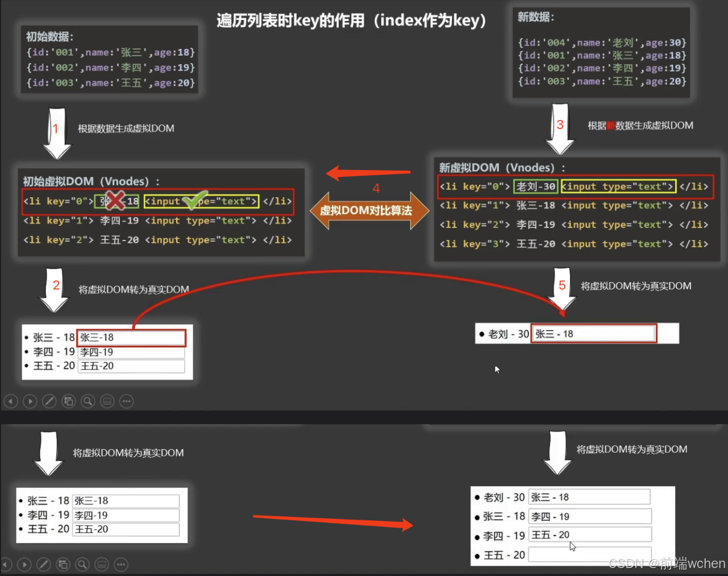Image resolution: width=728 pixels, height=576 pixels.
Task: Select the pen annotation tool in the lower toolbar
Action: [44, 564]
